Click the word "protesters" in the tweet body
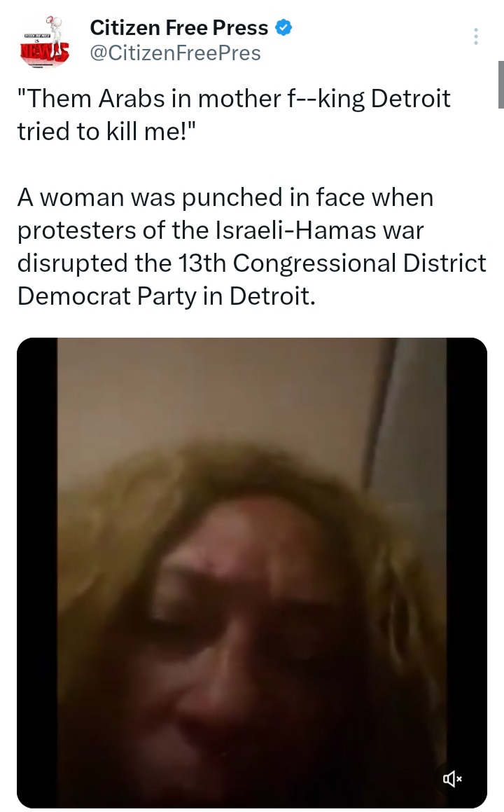Screen dimensions: 504x812 76,231
